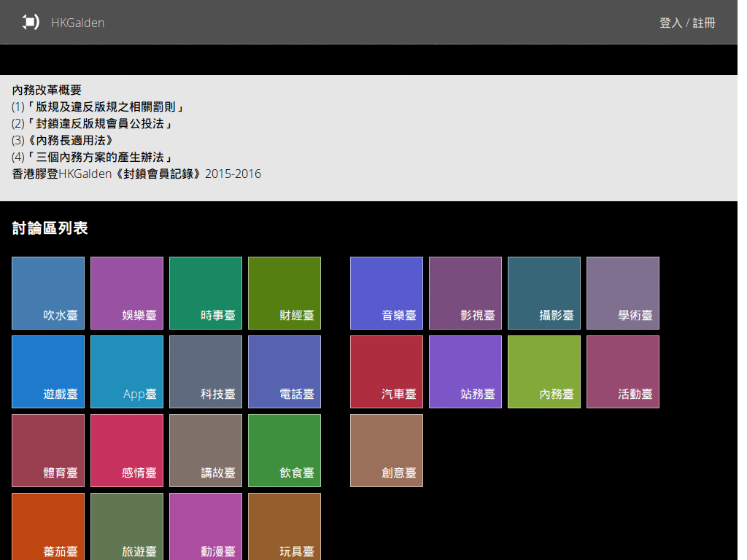Click the 討論區列表 heading
Viewport: 747px width, 560px height.
coord(50,228)
